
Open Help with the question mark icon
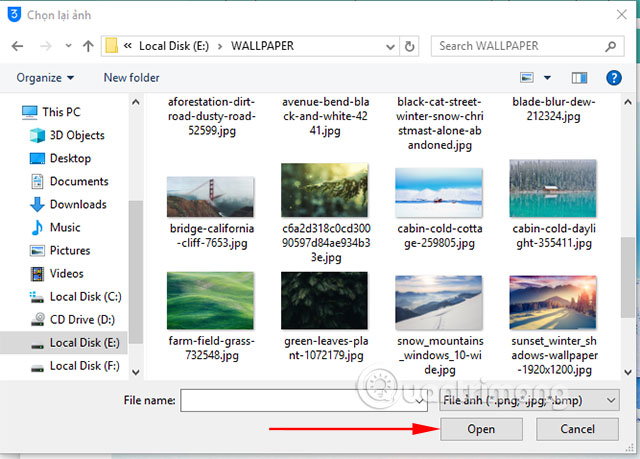614,78
